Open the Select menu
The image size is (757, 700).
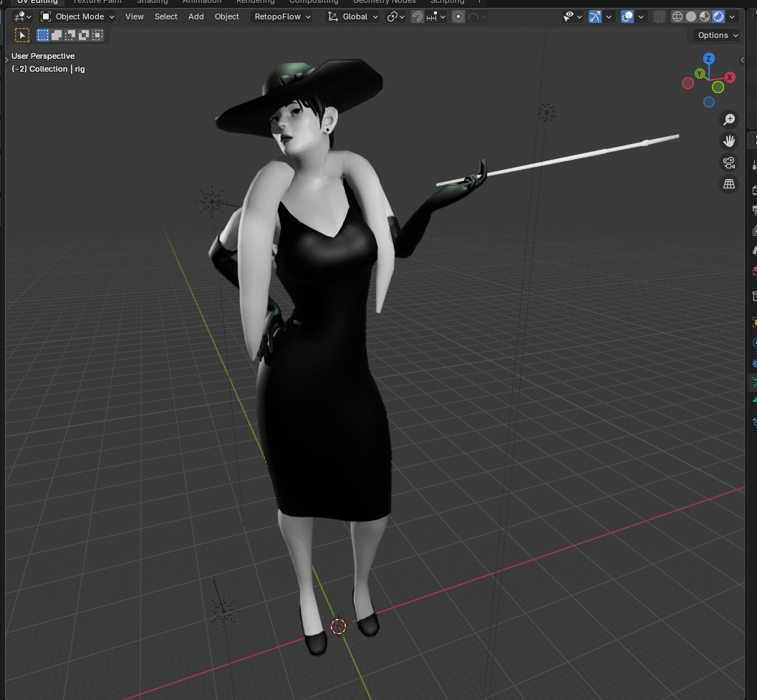point(165,17)
